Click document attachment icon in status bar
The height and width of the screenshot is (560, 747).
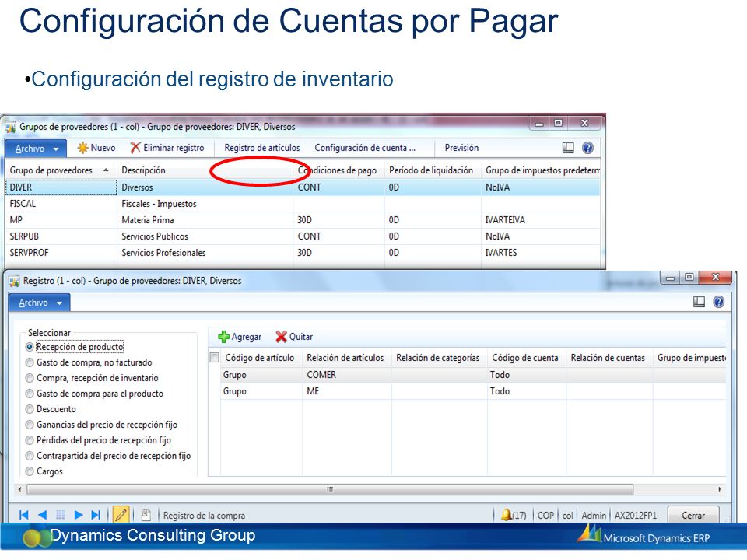tap(146, 515)
